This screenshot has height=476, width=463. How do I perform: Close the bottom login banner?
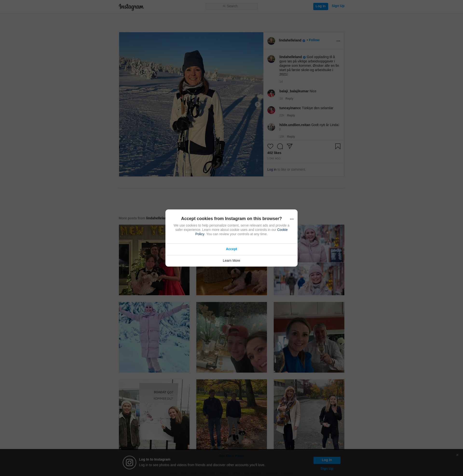pos(457,455)
